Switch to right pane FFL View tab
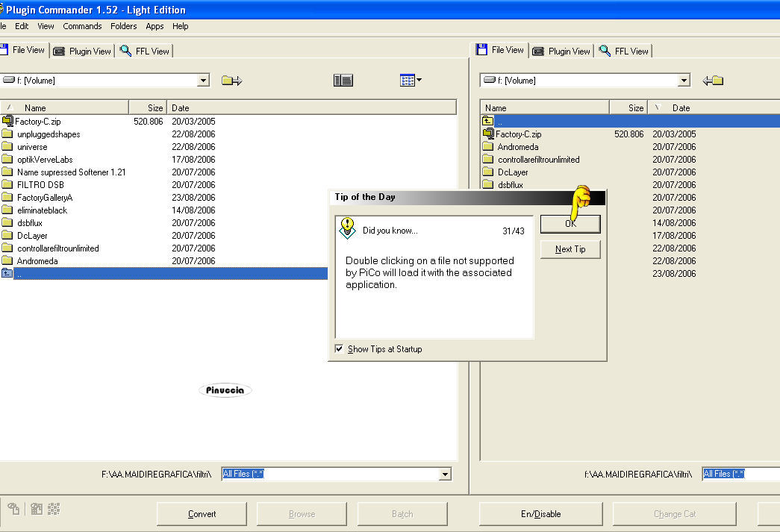Image resolution: width=780 pixels, height=532 pixels. point(624,51)
